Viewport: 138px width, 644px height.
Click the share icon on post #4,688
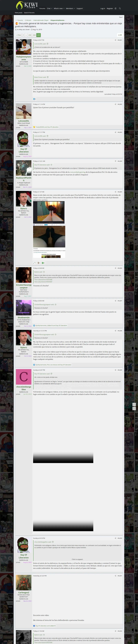(115, 331)
